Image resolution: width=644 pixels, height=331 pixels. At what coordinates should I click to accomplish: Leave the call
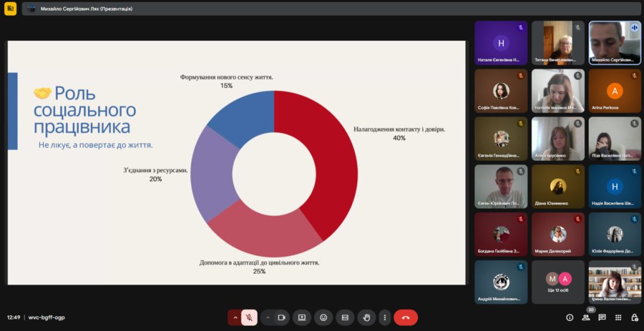pyautogui.click(x=406, y=318)
